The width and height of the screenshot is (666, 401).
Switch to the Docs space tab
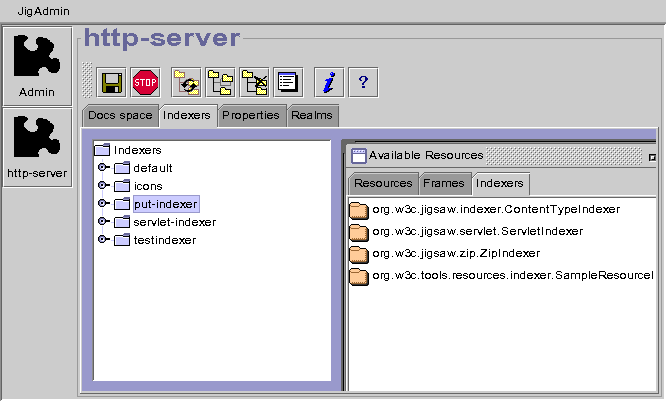(x=120, y=116)
